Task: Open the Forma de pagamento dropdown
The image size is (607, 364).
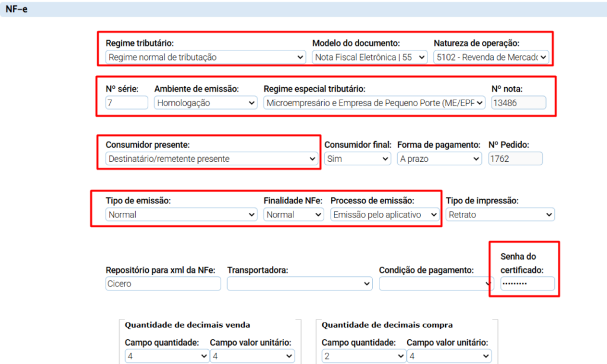Action: 439,159
